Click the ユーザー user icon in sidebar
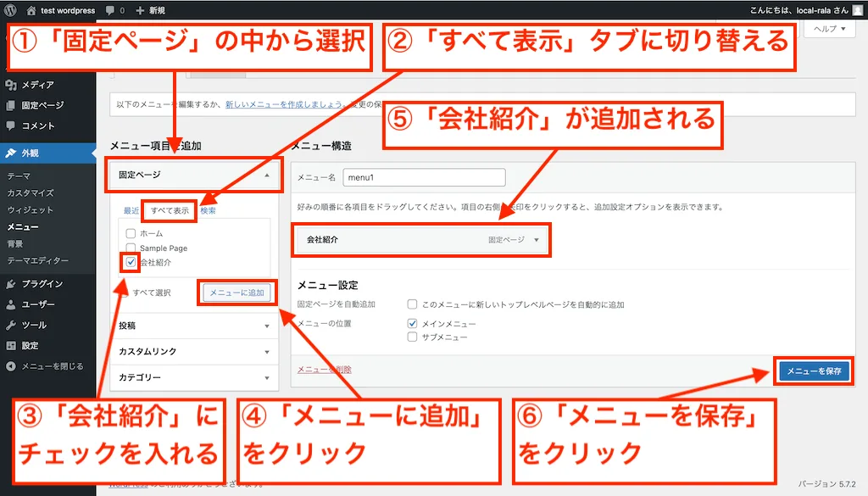Image resolution: width=868 pixels, height=496 pixels. 10,304
